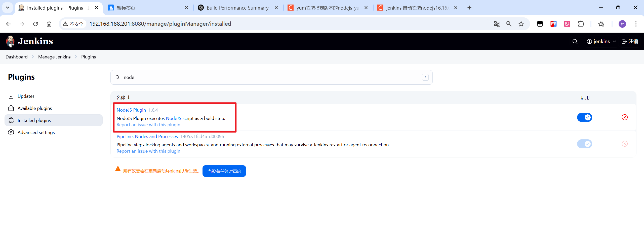Click the Installed plugins puzzle icon
The width and height of the screenshot is (644, 230).
point(11,120)
